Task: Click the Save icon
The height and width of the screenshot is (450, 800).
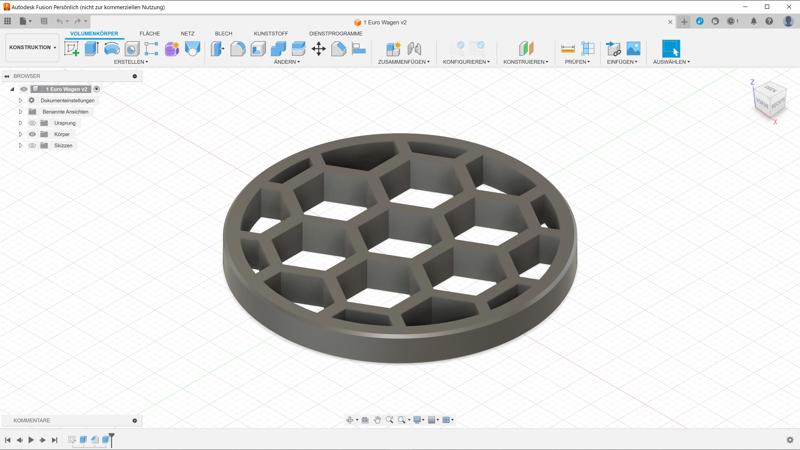Action: pos(44,21)
